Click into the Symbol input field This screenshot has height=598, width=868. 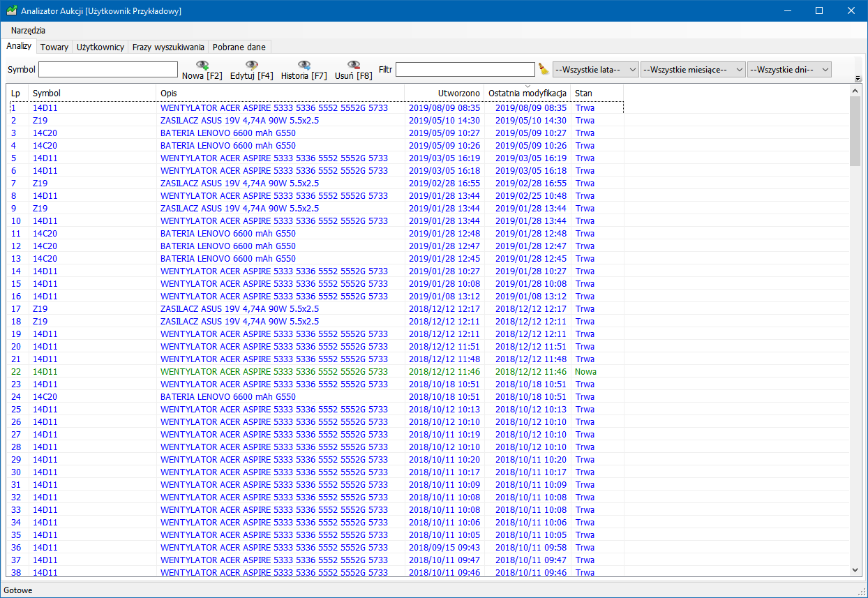[108, 69]
